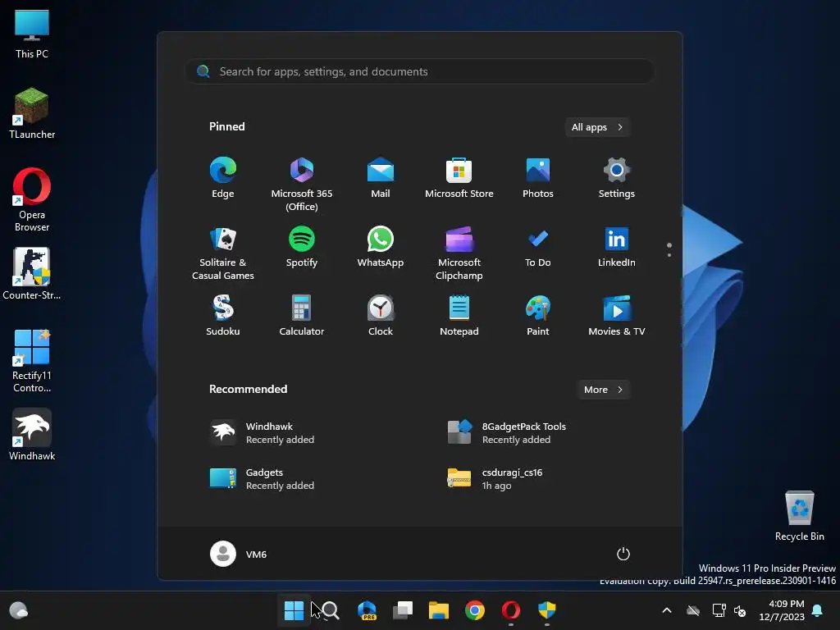The image size is (840, 630).
Task: Open the To Do app
Action: click(538, 246)
